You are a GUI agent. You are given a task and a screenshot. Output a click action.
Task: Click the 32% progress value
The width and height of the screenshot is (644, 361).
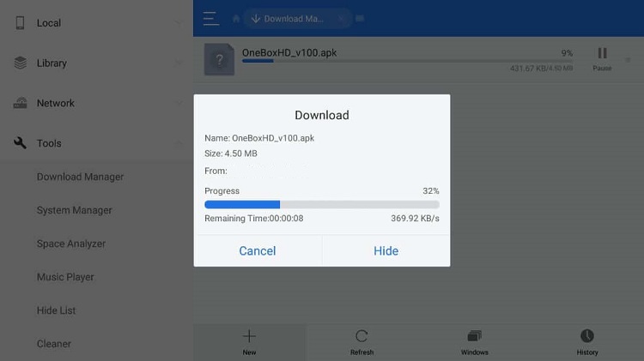431,190
